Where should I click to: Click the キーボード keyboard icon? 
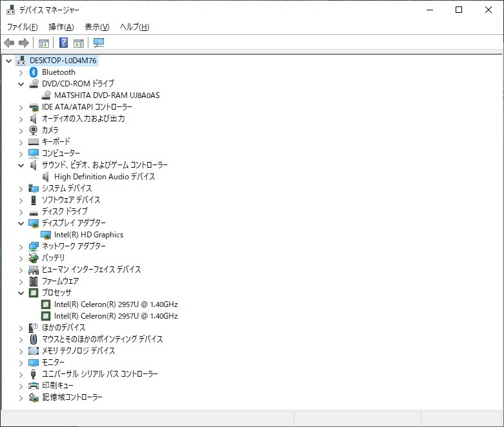[34, 142]
